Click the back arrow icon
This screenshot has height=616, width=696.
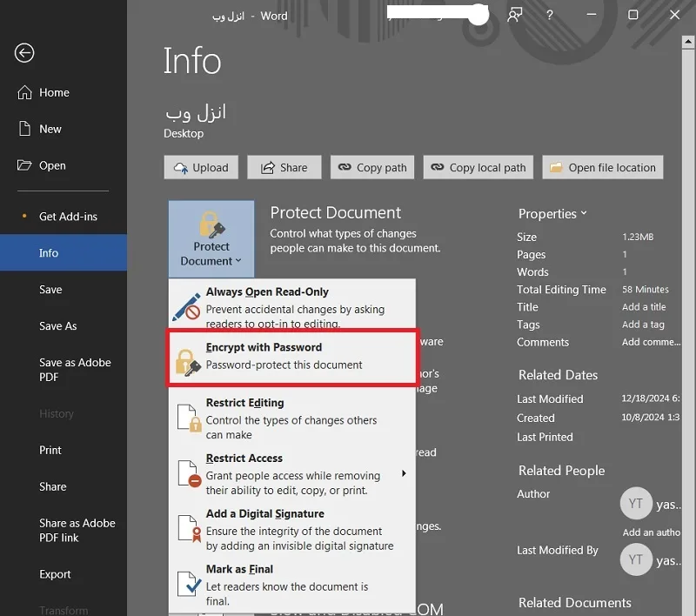click(24, 53)
